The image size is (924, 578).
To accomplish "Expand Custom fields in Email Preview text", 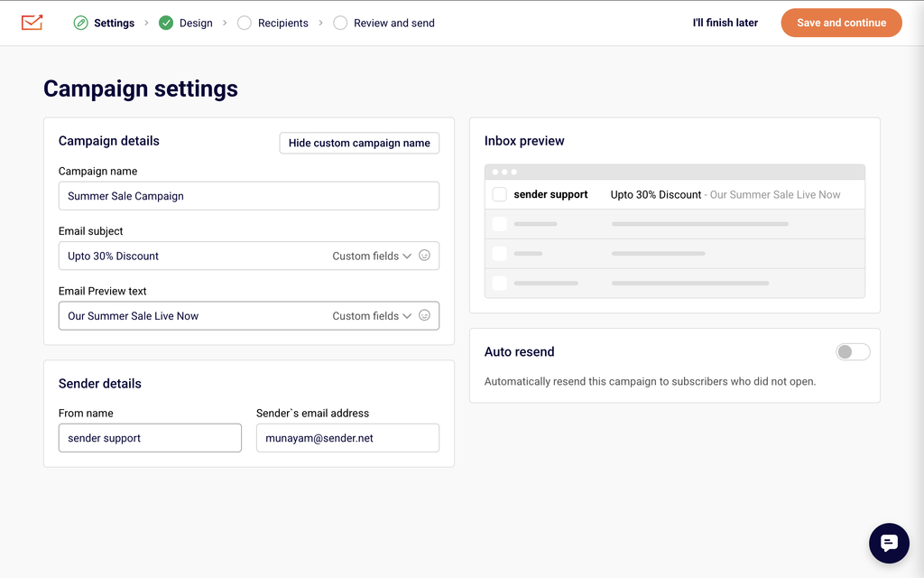I will pyautogui.click(x=371, y=316).
